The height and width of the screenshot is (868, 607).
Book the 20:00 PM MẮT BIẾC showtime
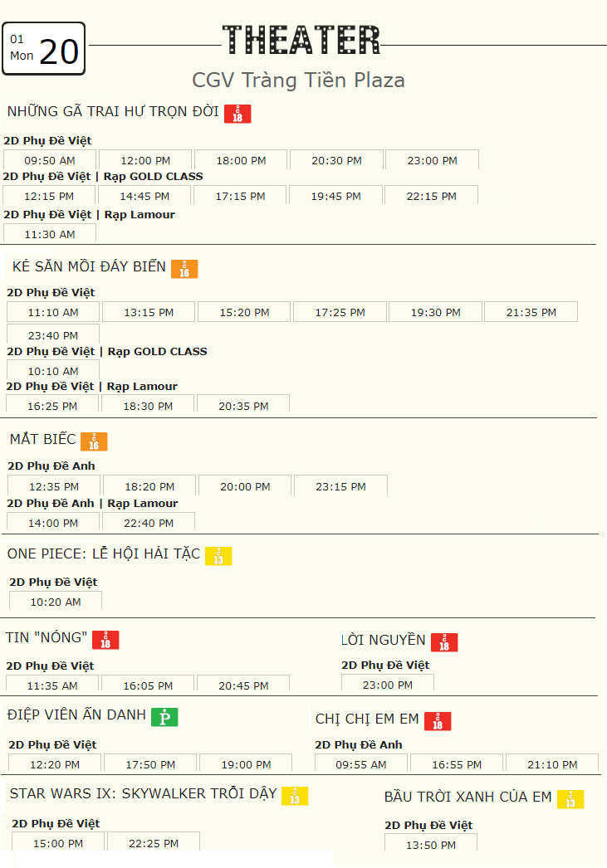(245, 485)
